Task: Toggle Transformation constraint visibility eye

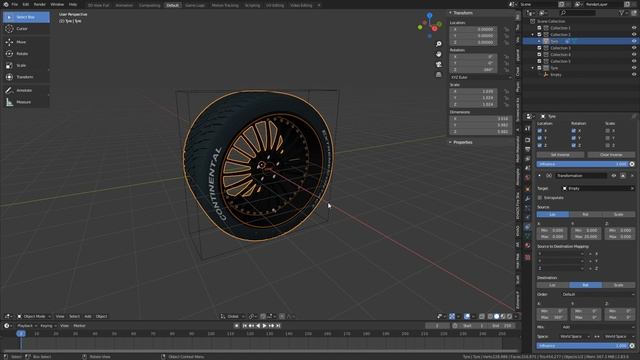Action: pyautogui.click(x=613, y=176)
